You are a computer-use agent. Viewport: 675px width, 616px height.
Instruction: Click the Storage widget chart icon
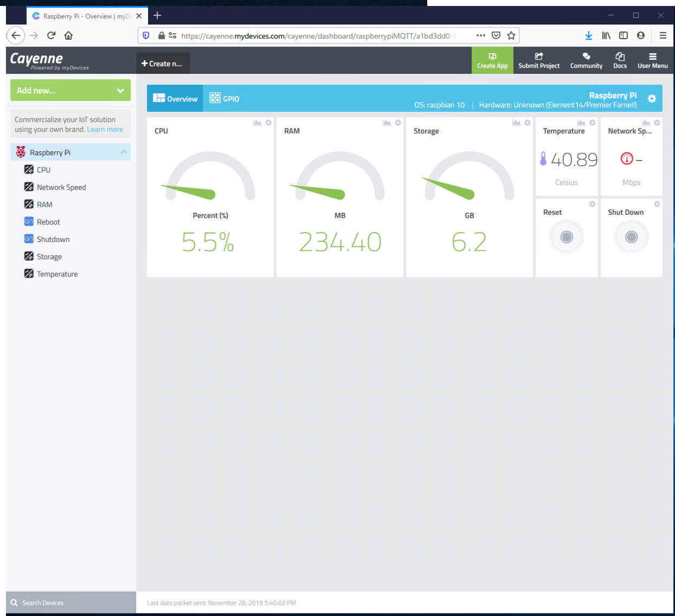[x=516, y=123]
